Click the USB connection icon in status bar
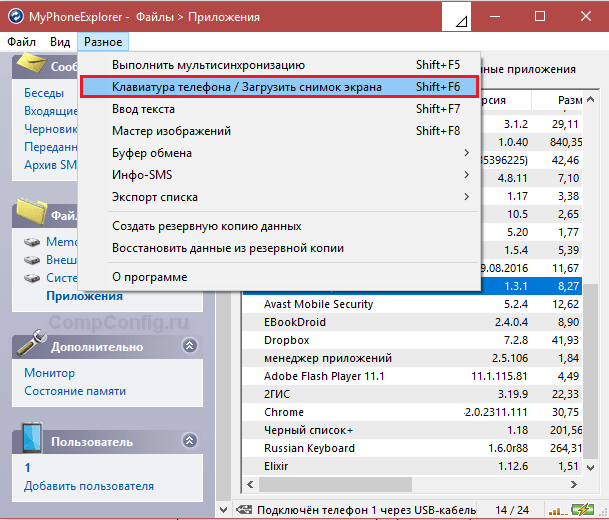Image resolution: width=609 pixels, height=520 pixels. [x=245, y=509]
